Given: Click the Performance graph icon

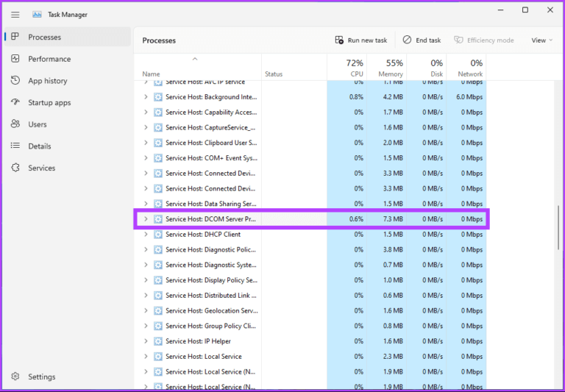Looking at the screenshot, I should [15, 58].
